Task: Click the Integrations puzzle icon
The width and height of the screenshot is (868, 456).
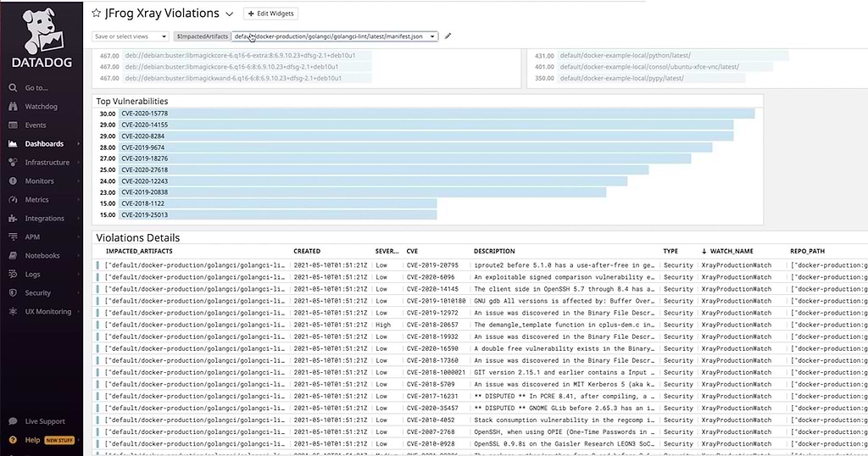Action: (x=13, y=219)
